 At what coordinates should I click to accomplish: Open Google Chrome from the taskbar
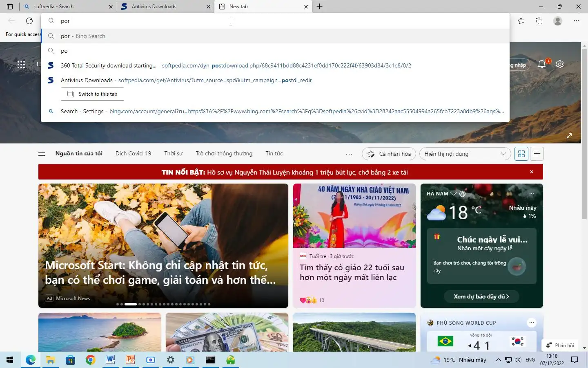point(91,360)
